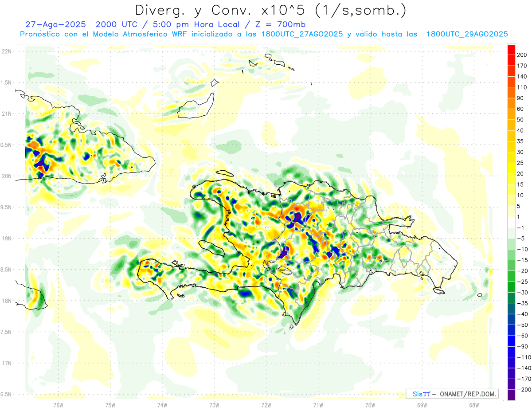The image size is (532, 411).
Task: Select the orange swatch between 60 and 90
Action: [511, 104]
